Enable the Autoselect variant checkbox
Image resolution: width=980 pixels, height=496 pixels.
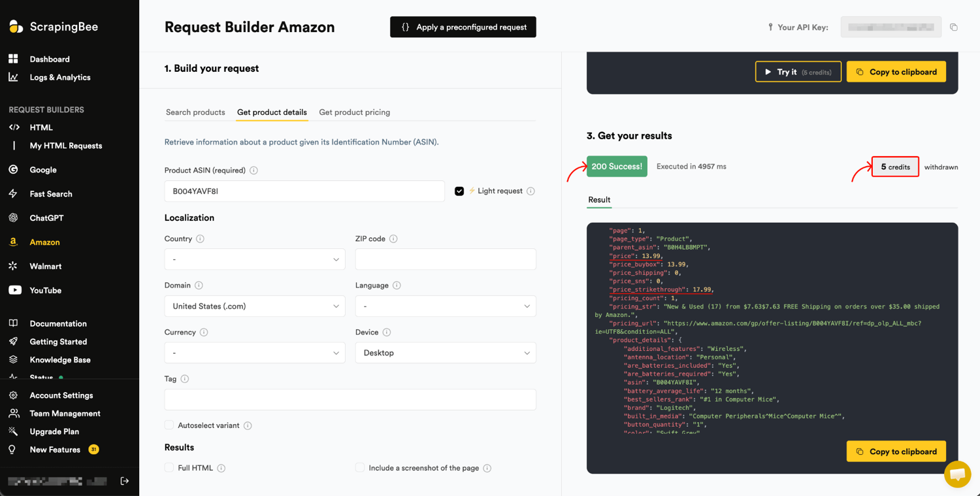click(169, 425)
